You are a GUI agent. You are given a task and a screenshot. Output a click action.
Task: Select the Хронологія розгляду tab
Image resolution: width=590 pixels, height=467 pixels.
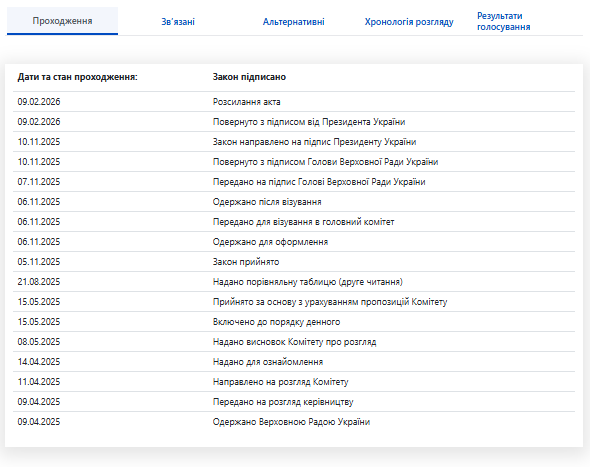tap(409, 22)
